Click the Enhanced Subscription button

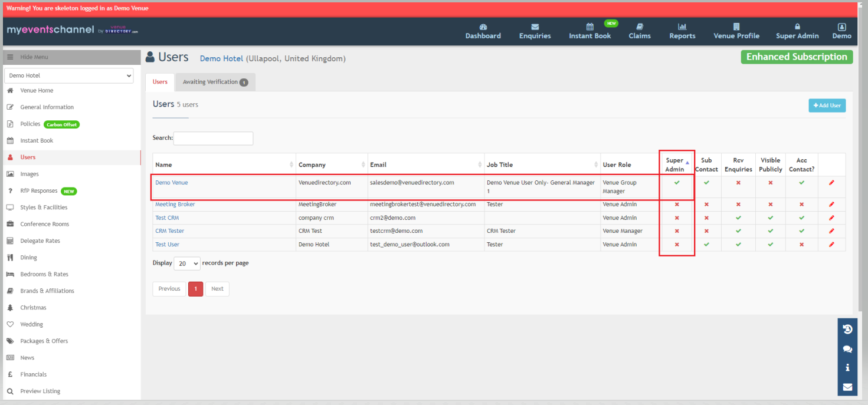797,57
